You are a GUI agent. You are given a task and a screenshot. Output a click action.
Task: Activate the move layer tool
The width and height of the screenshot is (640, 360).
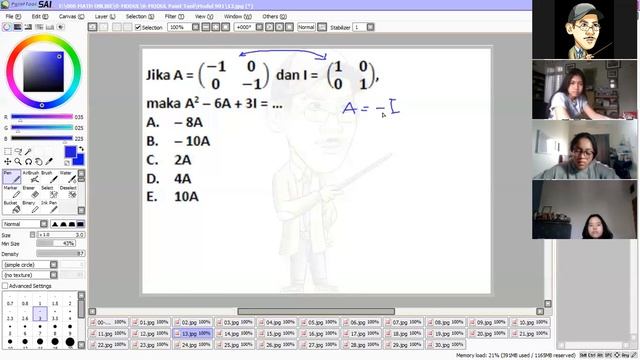coord(7,162)
